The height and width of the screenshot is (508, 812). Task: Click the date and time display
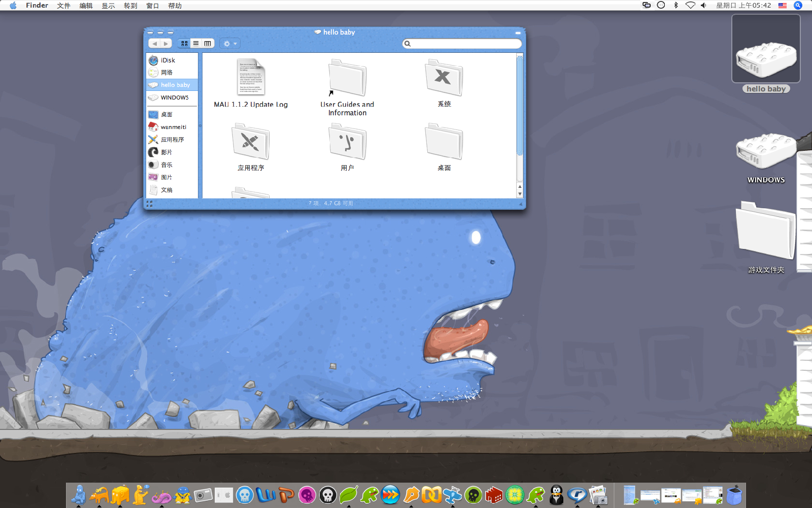coord(743,5)
